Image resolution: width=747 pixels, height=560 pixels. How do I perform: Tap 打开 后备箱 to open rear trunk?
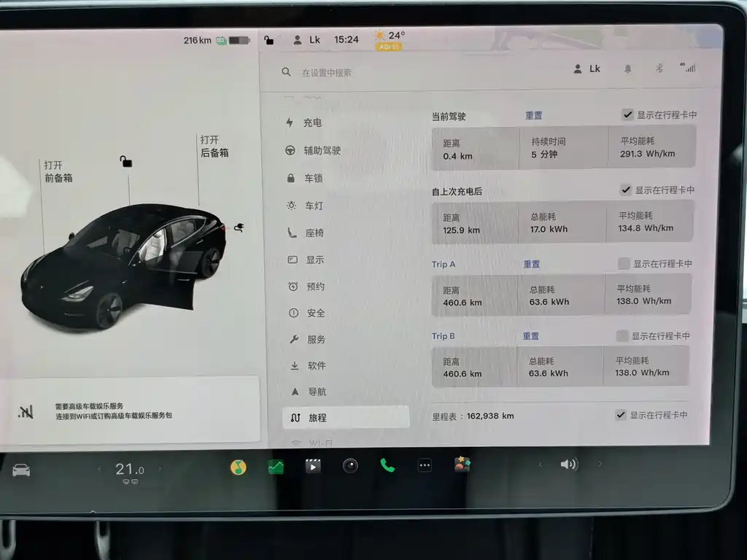(x=214, y=146)
